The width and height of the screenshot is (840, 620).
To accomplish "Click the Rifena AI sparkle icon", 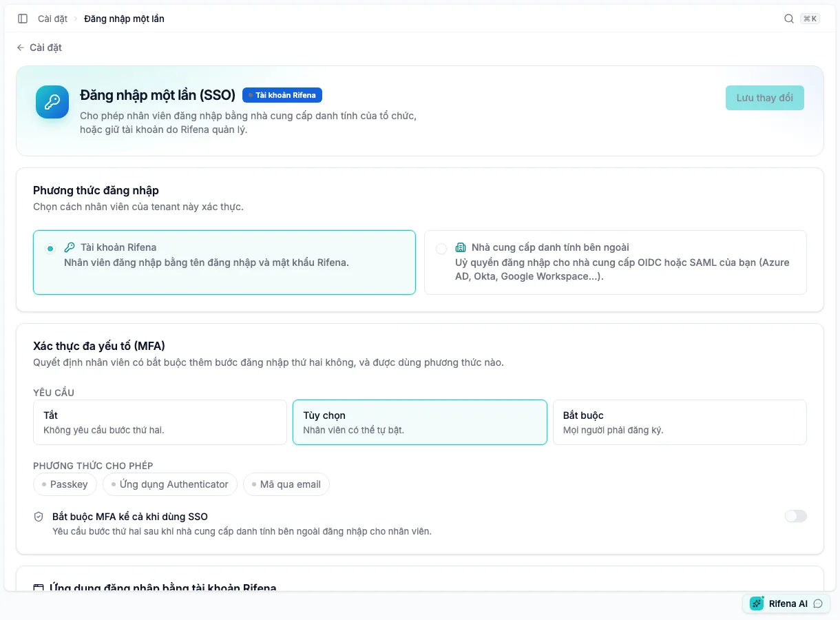I will point(757,603).
